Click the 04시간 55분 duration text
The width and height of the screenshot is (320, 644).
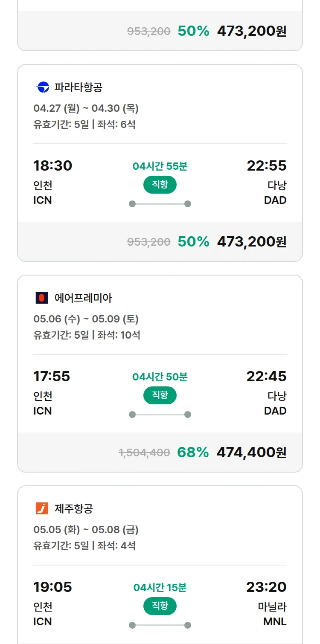[x=160, y=166]
